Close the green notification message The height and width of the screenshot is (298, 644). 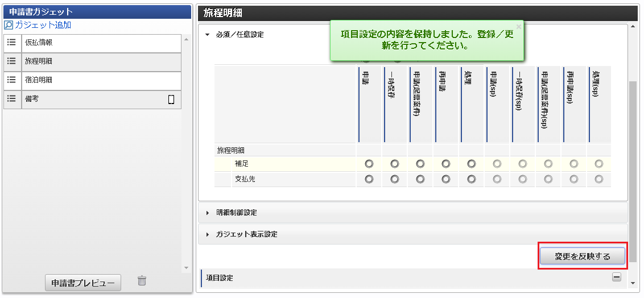tap(518, 27)
